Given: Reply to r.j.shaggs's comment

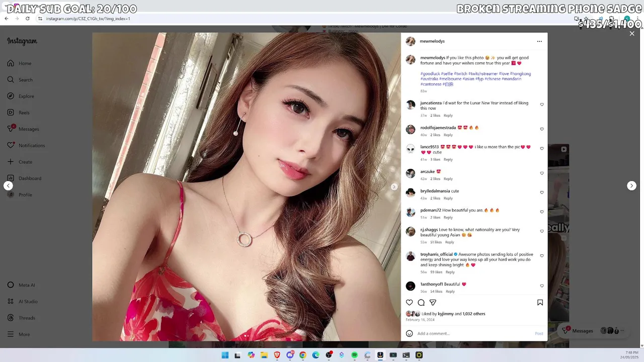Looking at the screenshot, I should 449,242.
